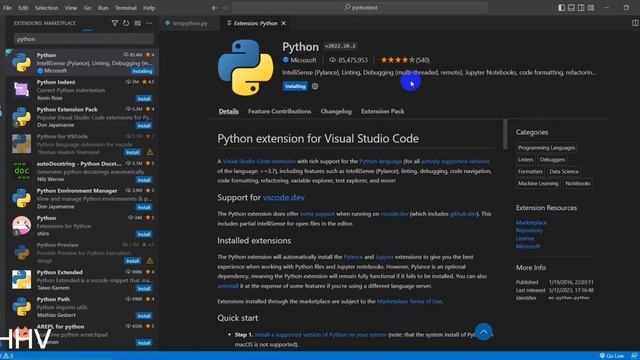
Task: Split the editor to the right
Action: tap(635, 23)
